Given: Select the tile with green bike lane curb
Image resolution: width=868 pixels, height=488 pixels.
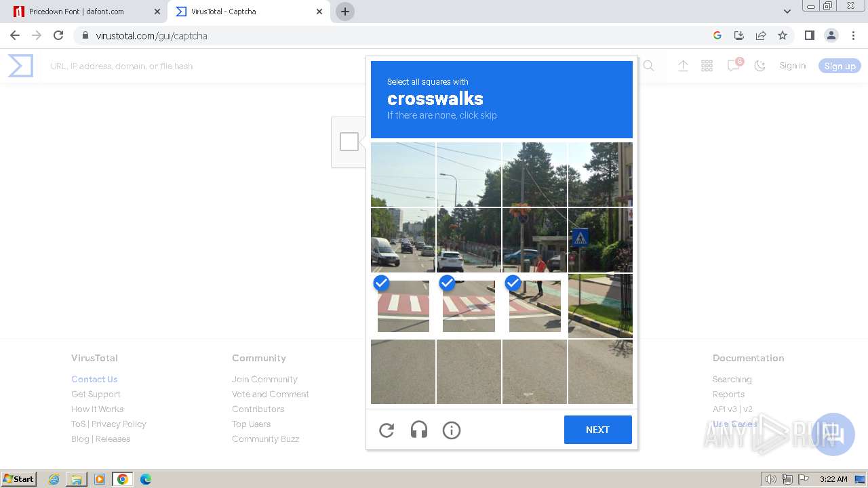Looking at the screenshot, I should click(x=600, y=306).
